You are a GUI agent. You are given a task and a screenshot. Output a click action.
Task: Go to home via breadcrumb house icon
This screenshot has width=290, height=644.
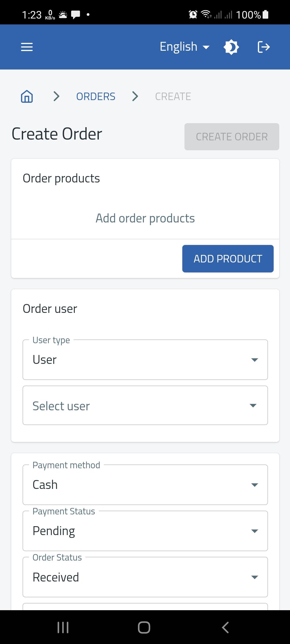(27, 96)
